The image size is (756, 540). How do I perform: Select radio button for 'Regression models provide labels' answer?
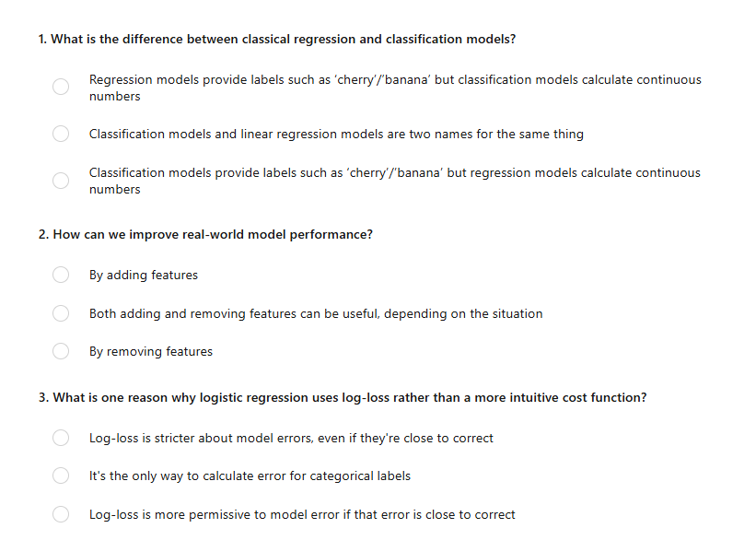pos(61,88)
